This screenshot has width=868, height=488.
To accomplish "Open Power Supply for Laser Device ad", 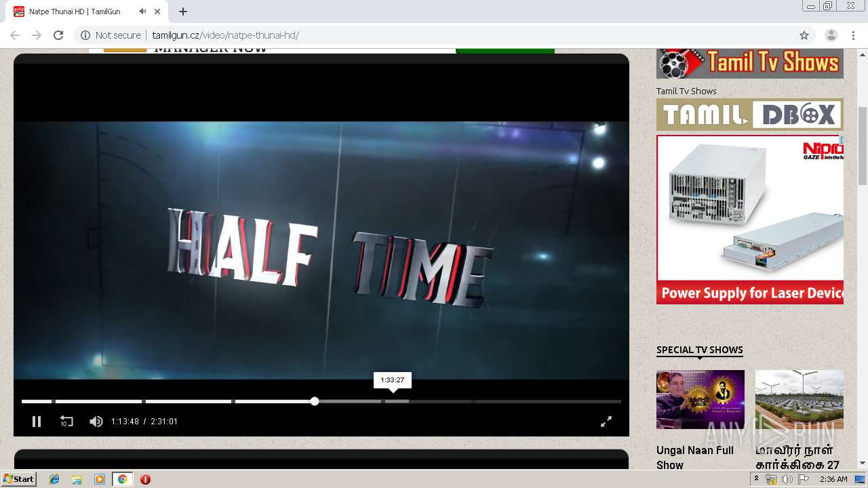I will 750,220.
